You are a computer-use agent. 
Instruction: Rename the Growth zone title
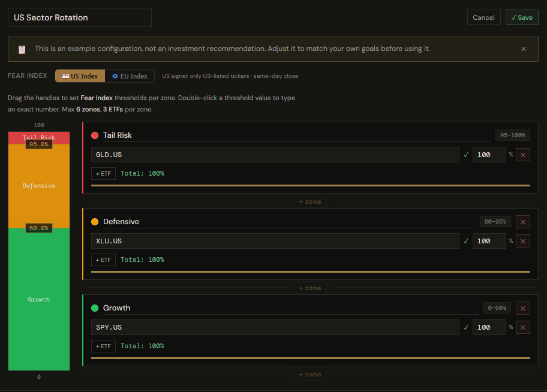[x=290, y=308]
